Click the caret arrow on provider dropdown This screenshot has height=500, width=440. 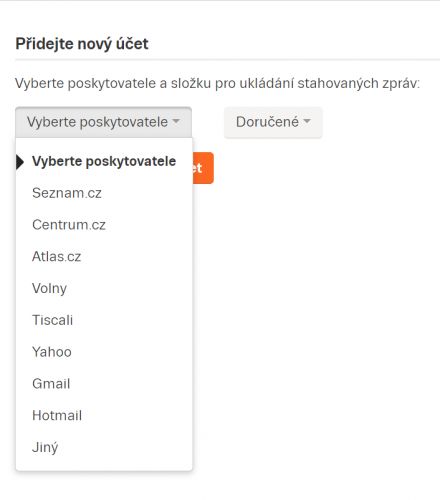(176, 121)
